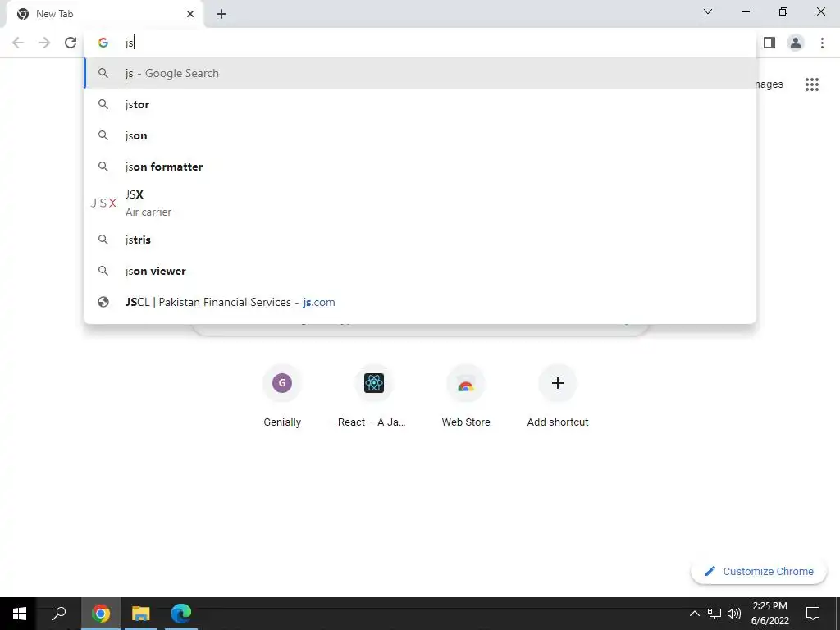840x630 pixels.
Task: Close the New Tab tab
Action: 190,14
